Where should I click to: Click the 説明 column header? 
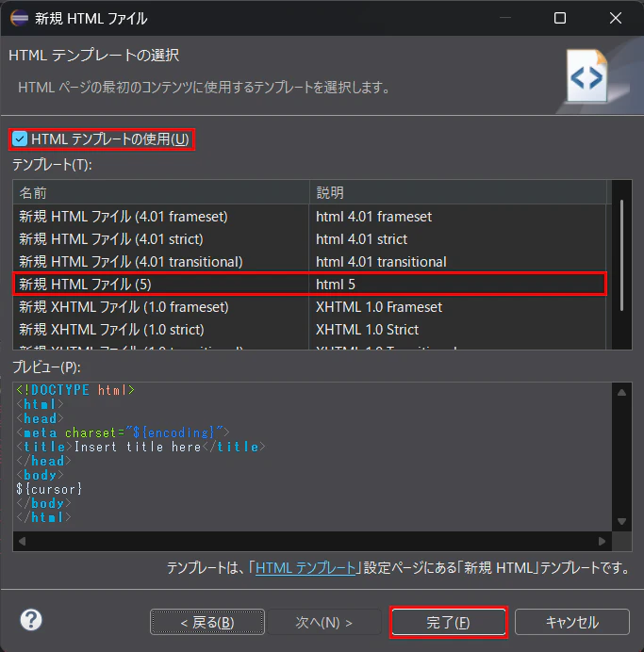[x=457, y=192]
